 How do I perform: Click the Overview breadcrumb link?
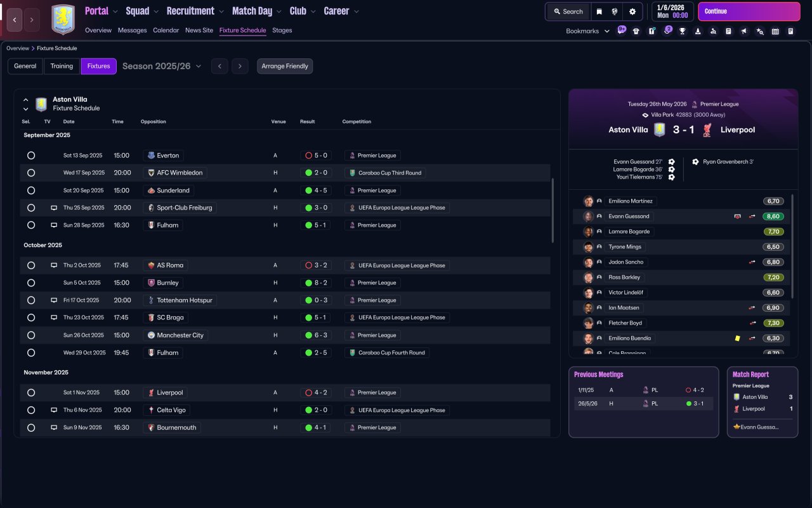click(18, 48)
